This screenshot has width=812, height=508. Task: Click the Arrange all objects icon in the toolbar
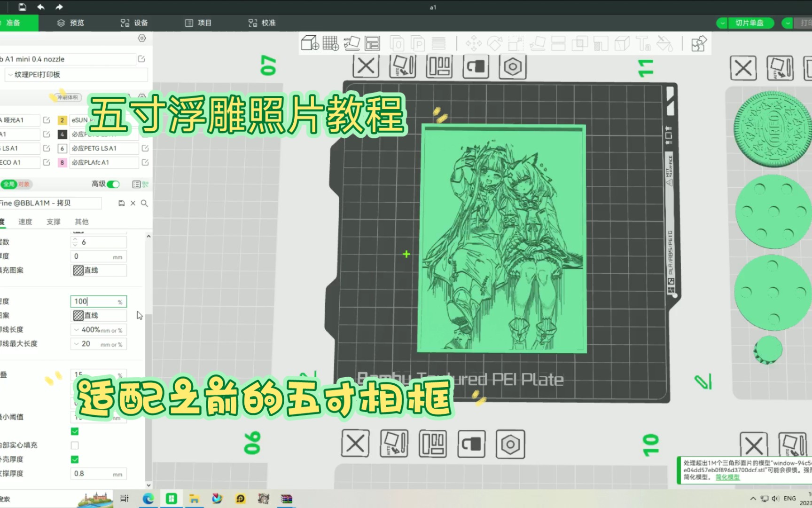(372, 43)
